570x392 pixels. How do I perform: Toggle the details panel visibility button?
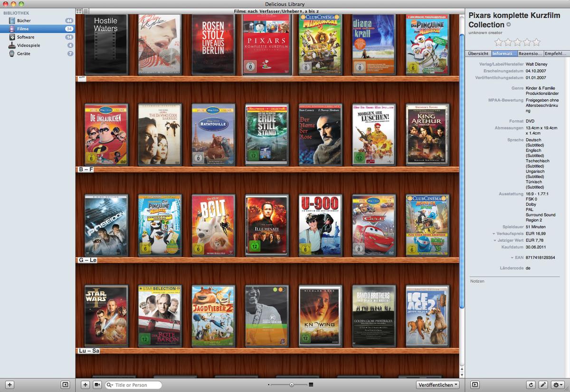tap(475, 385)
